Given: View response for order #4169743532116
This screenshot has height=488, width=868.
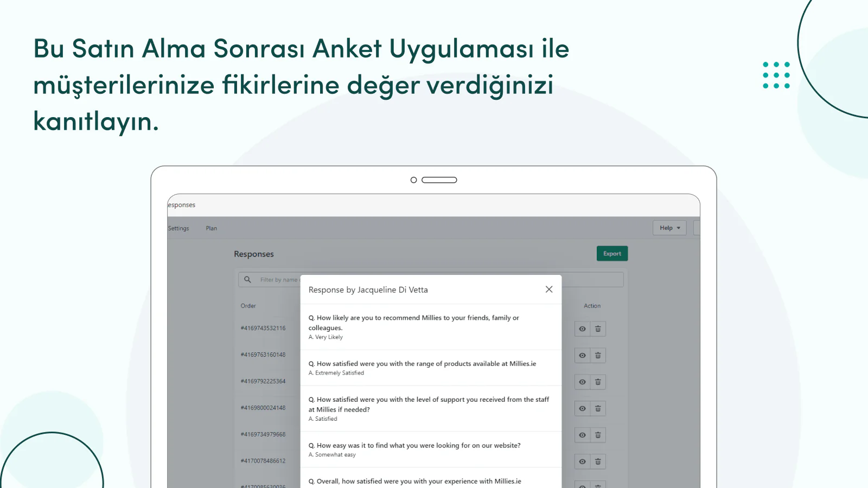Looking at the screenshot, I should [582, 329].
